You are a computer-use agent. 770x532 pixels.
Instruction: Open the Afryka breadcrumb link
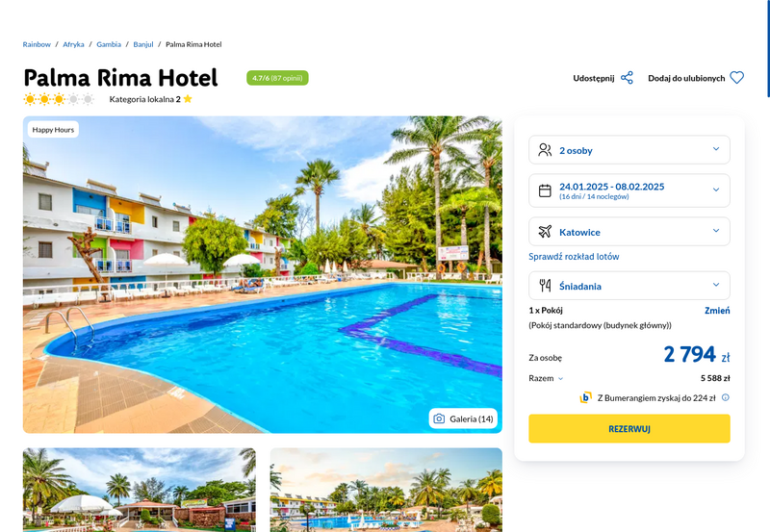click(x=73, y=44)
